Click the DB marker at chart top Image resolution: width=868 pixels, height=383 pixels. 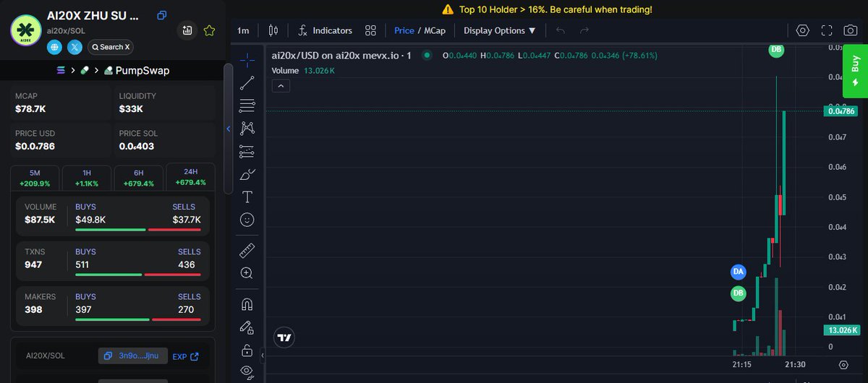776,50
